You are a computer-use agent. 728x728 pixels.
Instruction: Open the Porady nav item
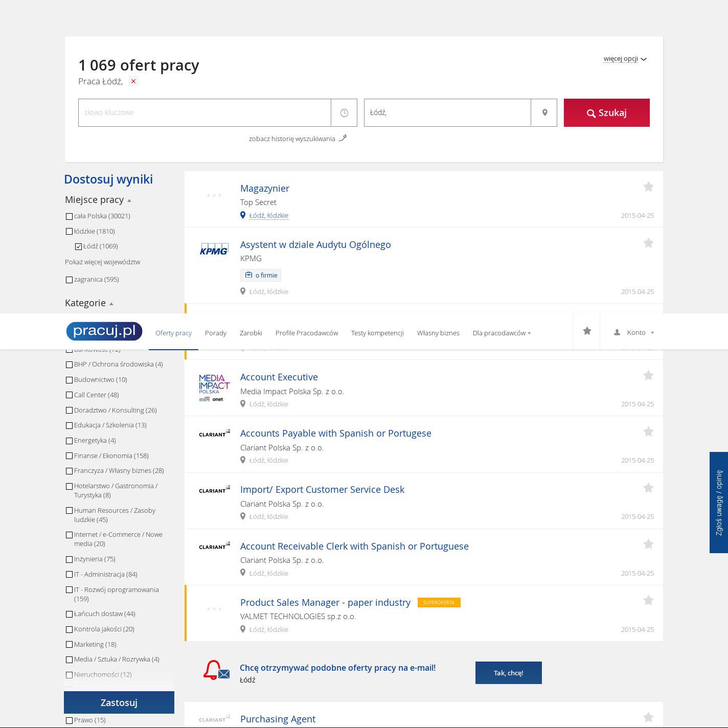215,333
